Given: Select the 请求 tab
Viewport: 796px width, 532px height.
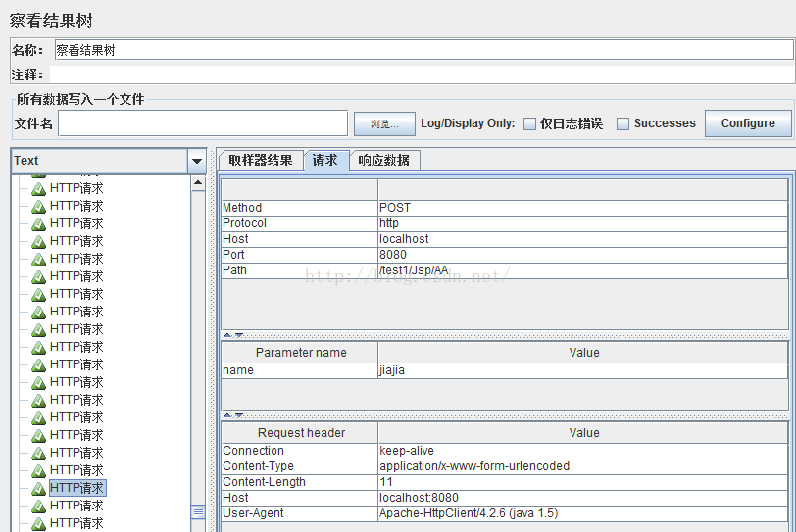Looking at the screenshot, I should point(325,161).
